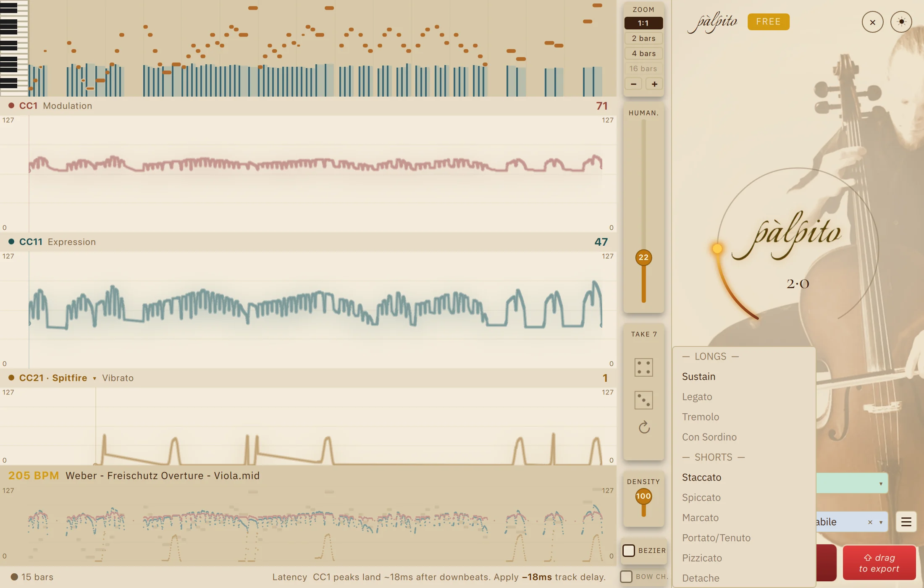924x588 pixels.
Task: Click the red dot beside CC1 Modulation
Action: coord(11,106)
